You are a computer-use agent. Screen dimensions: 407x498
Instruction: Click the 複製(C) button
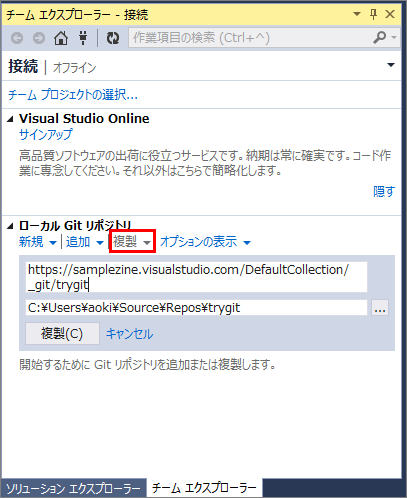[62, 333]
